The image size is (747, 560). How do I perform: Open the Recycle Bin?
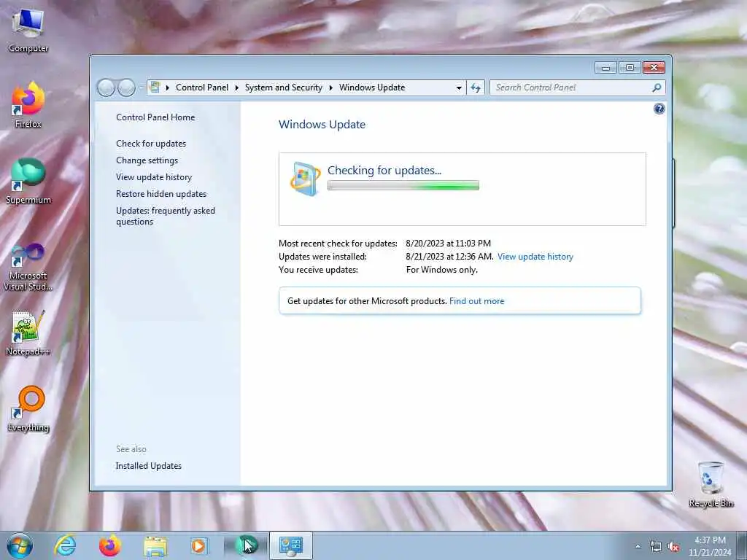tap(711, 484)
